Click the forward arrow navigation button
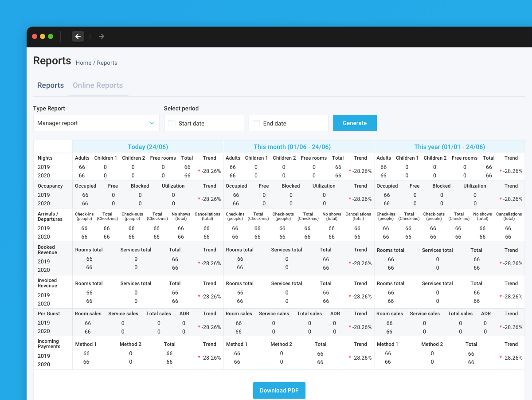This screenshot has height=400, width=532. coord(102,36)
